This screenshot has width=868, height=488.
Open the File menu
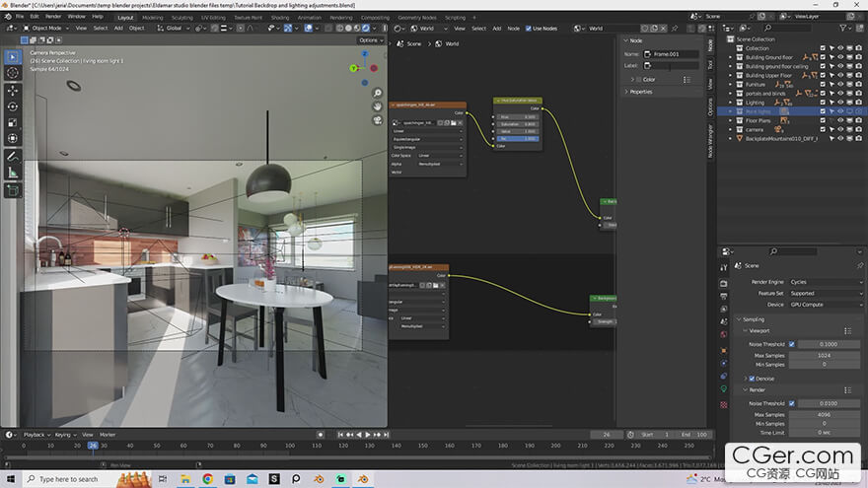click(20, 17)
